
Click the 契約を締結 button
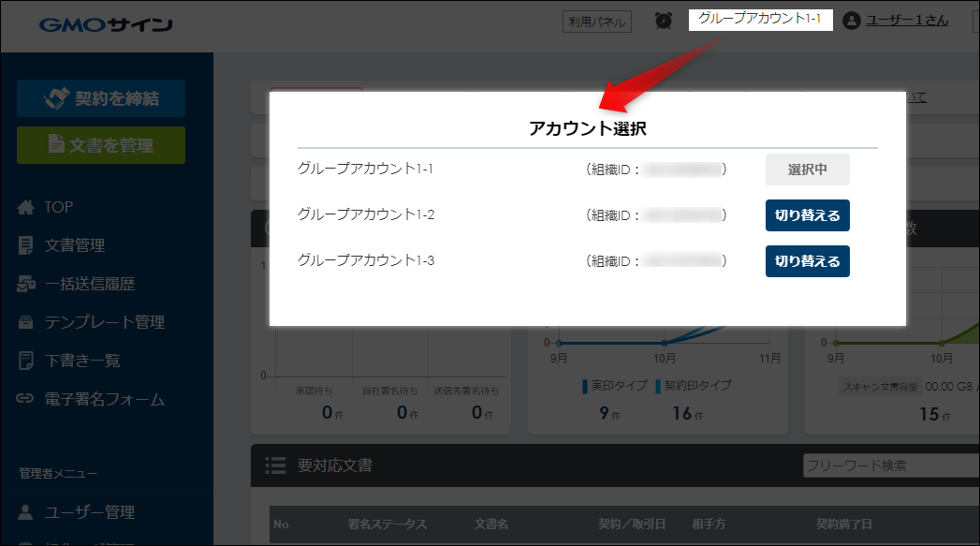click(x=101, y=98)
